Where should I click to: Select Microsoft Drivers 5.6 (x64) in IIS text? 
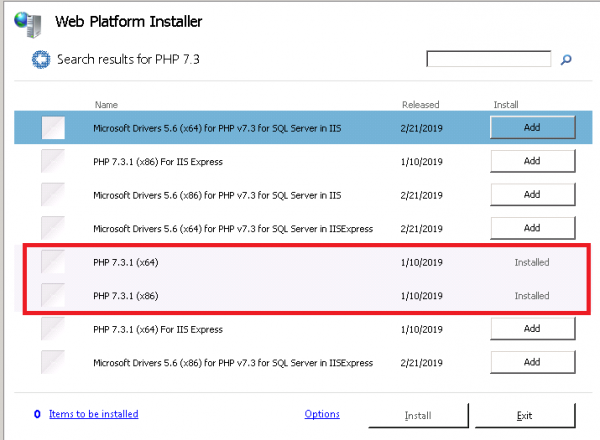point(217,128)
